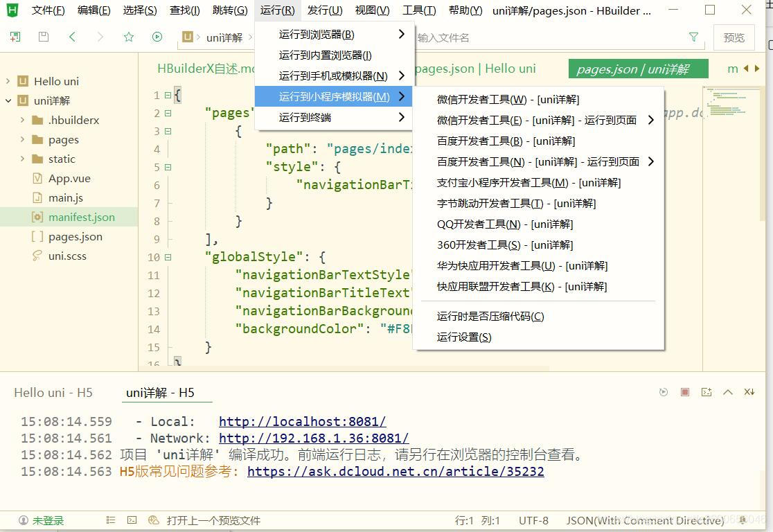
Task: Select QQ开发者工具(N)
Action: pyautogui.click(x=539, y=224)
